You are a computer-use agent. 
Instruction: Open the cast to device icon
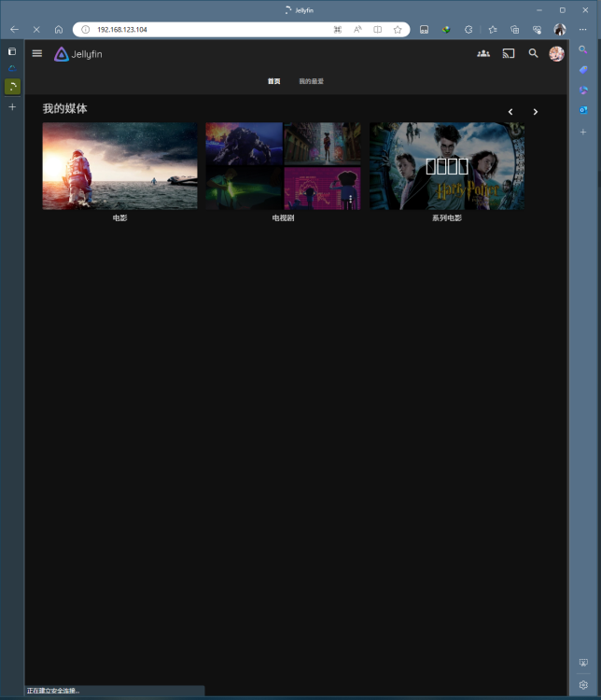[508, 53]
